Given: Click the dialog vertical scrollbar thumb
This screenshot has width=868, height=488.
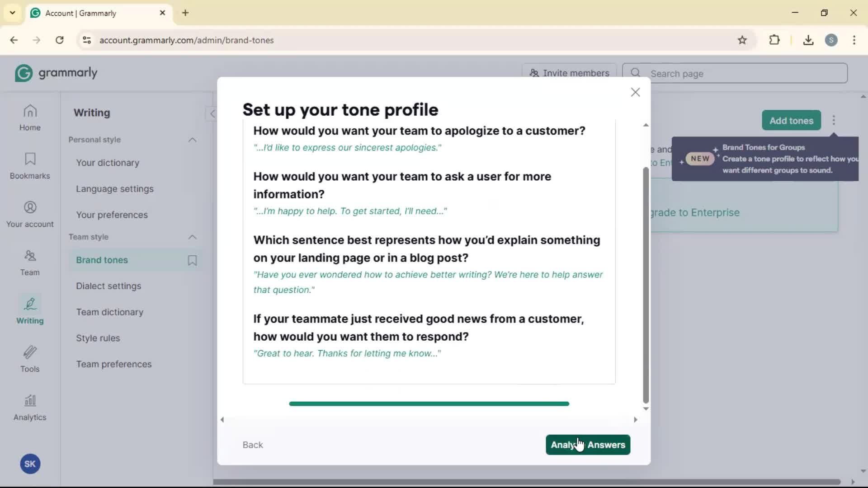Looking at the screenshot, I should point(646,285).
